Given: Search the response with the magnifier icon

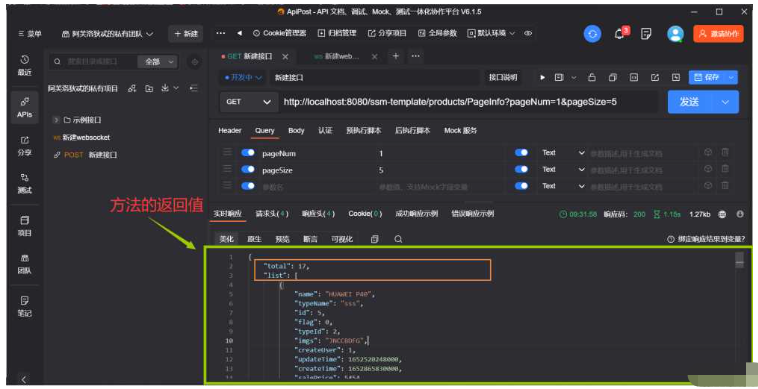Looking at the screenshot, I should pos(398,239).
